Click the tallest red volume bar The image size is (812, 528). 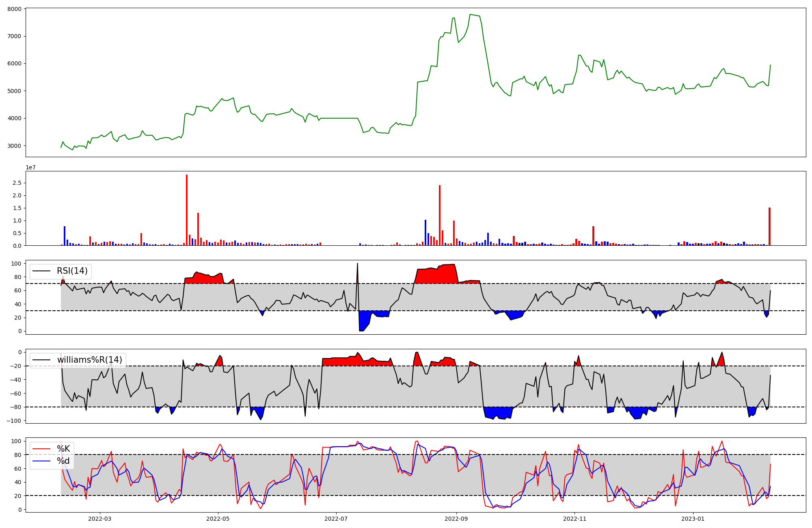(187, 210)
